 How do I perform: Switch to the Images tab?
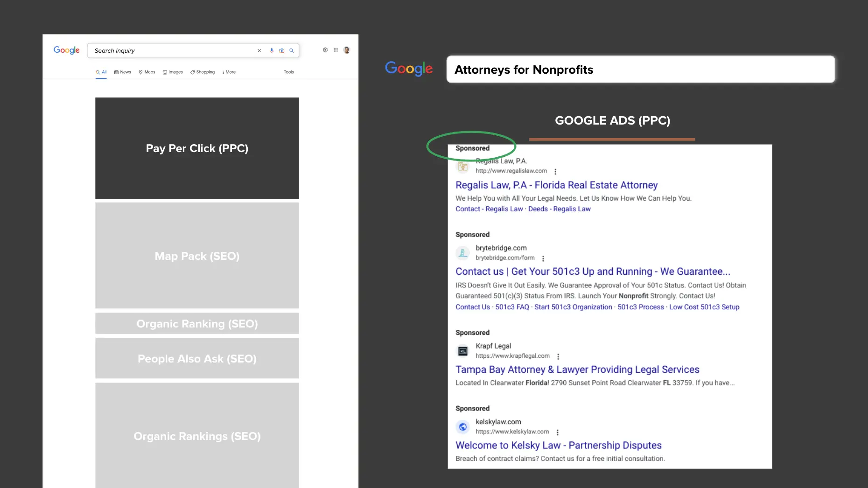[173, 72]
